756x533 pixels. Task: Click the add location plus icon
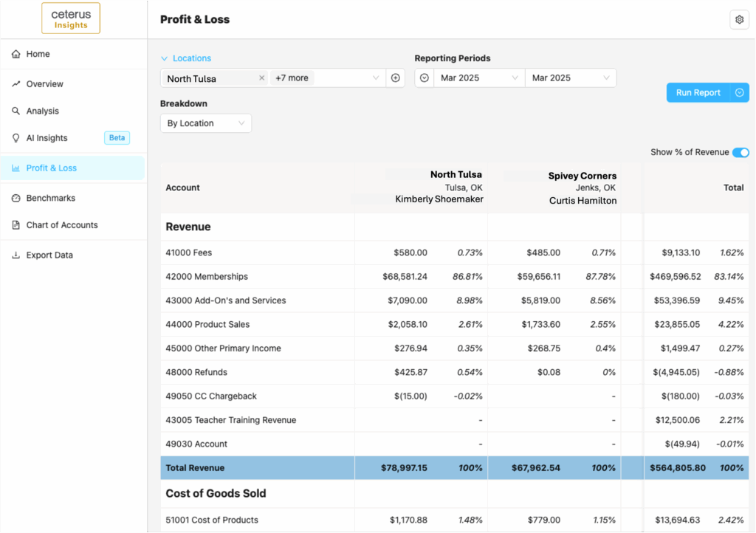tap(396, 78)
